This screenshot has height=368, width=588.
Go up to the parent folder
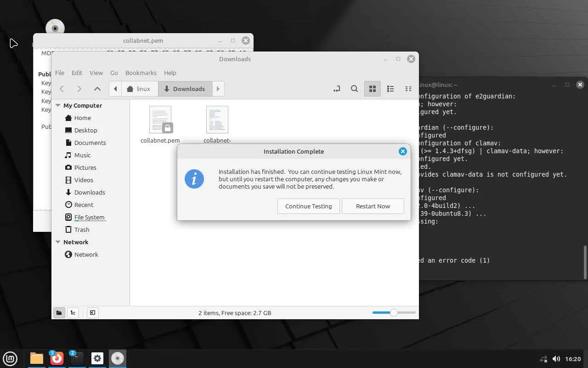click(97, 89)
